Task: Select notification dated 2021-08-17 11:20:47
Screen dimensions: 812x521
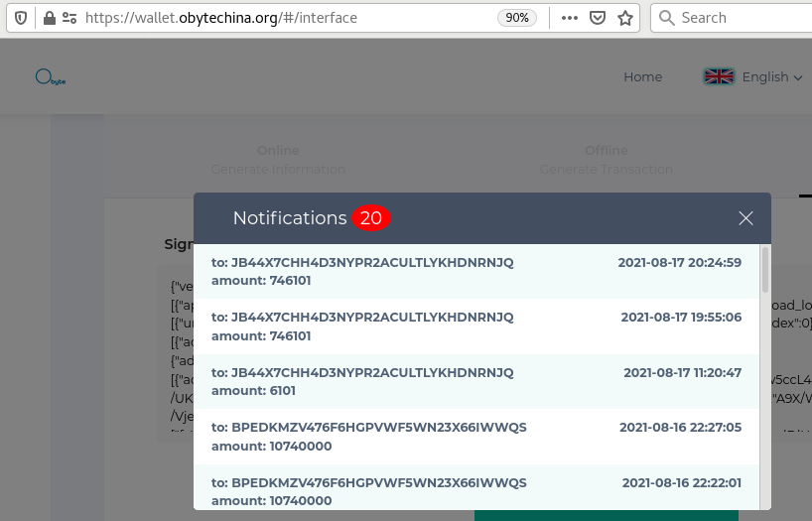Action: pos(476,381)
